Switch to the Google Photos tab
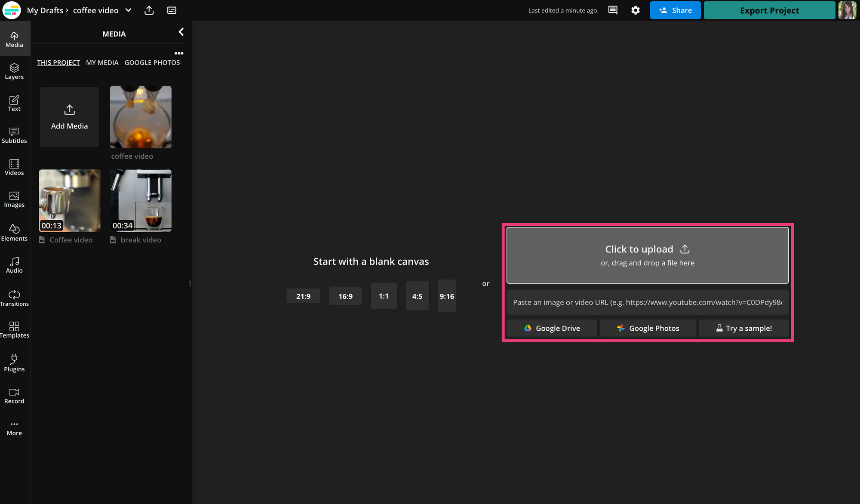860x504 pixels. (152, 63)
